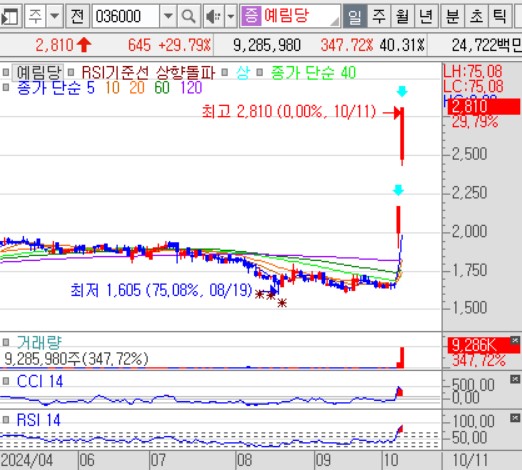The height and width of the screenshot is (470, 522).
Task: Click the LH:75,08 label
Action: [x=473, y=71]
